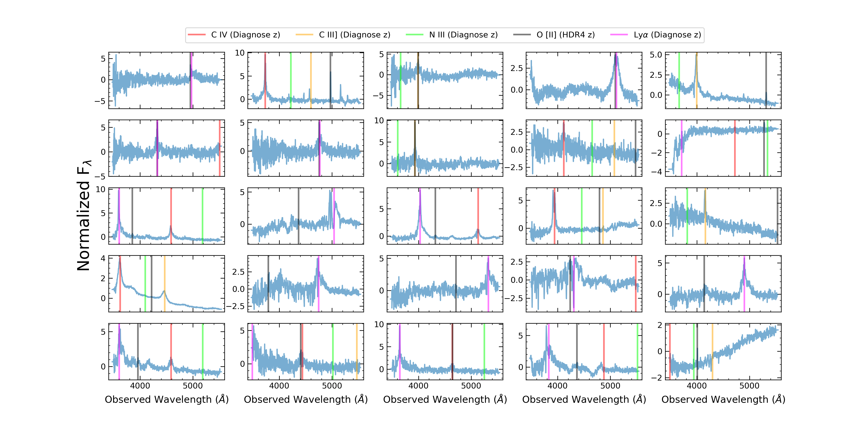Select the 'Lyα (Diagnose z)' legend label

click(667, 35)
